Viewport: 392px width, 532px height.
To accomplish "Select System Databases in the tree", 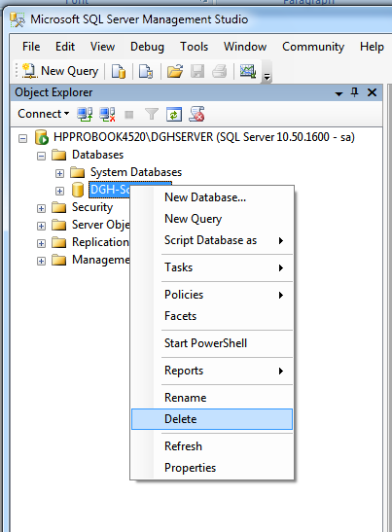I will pyautogui.click(x=136, y=172).
